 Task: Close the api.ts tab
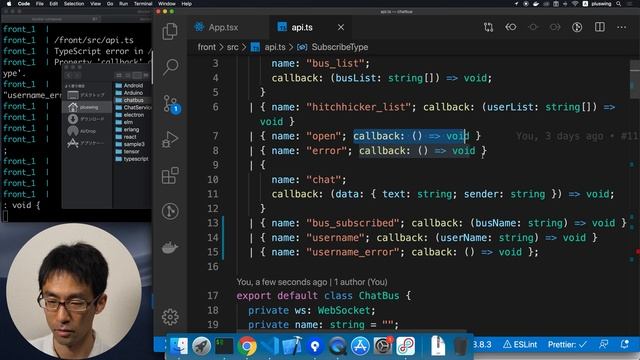click(341, 27)
